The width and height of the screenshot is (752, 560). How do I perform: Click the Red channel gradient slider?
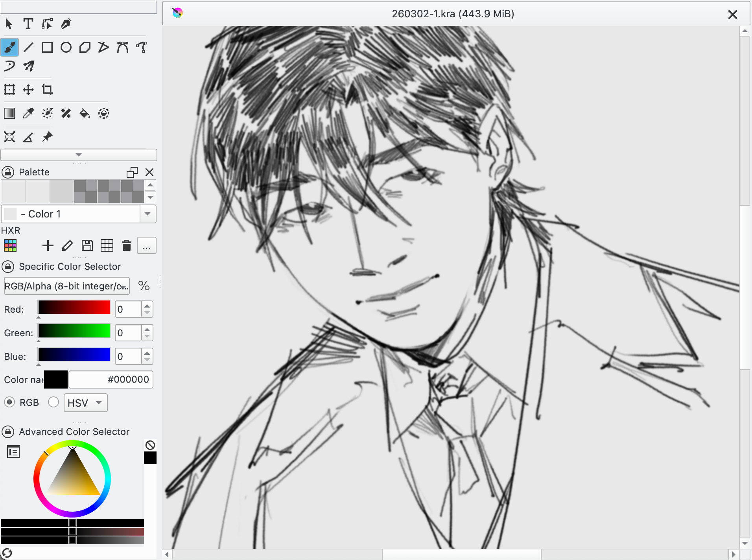(74, 308)
